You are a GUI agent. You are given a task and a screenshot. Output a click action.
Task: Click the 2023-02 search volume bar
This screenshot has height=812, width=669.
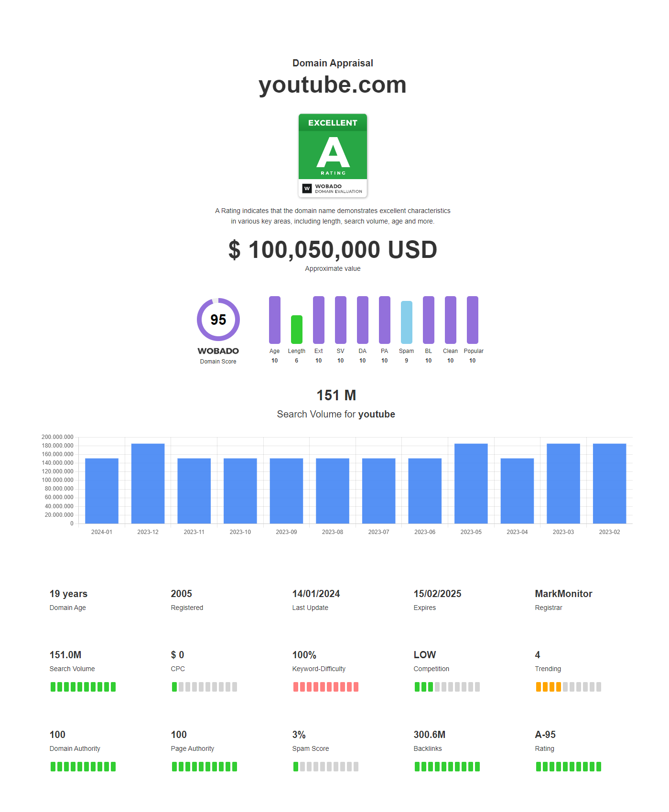(x=610, y=483)
